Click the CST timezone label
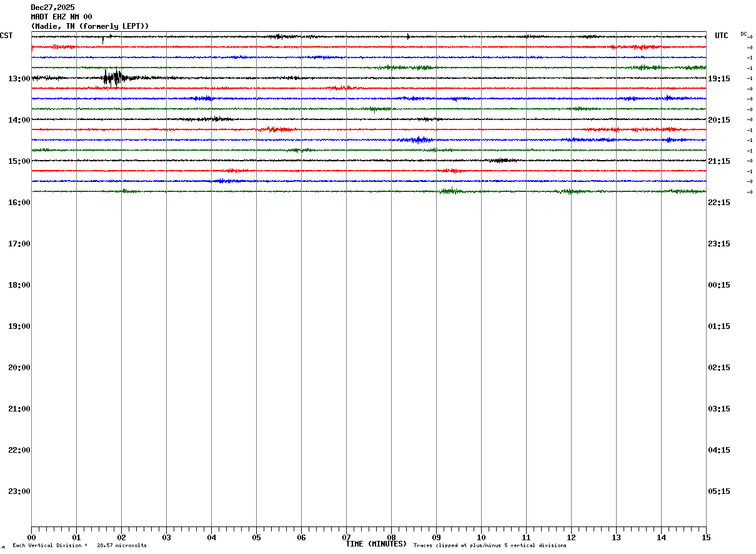Viewport: 756px width, 554px height. (6, 36)
